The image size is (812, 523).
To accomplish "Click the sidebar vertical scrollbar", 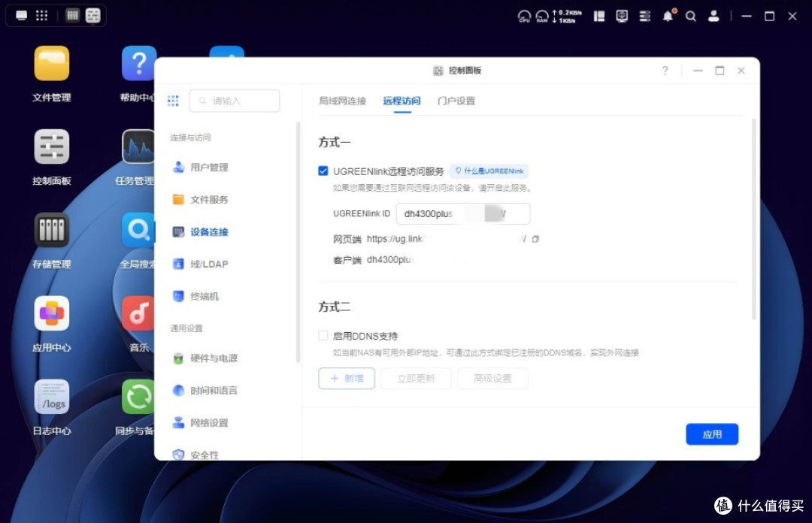I will coord(298,242).
